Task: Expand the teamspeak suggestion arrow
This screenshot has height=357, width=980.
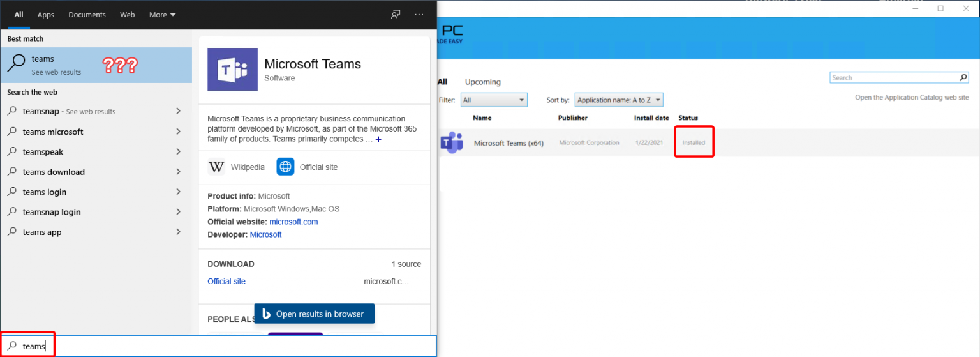Action: 178,152
